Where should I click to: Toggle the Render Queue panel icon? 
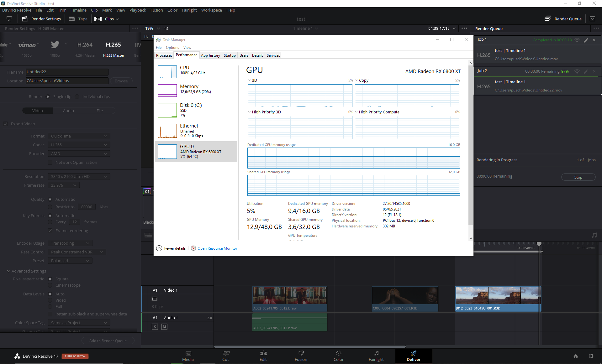547,18
